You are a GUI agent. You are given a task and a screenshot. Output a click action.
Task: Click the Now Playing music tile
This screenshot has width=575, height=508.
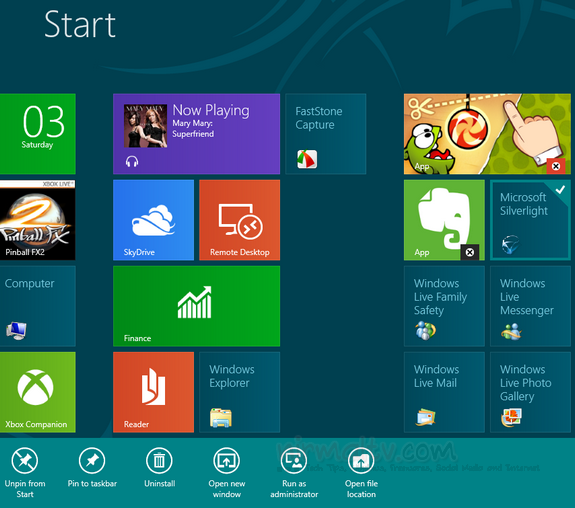pos(197,134)
